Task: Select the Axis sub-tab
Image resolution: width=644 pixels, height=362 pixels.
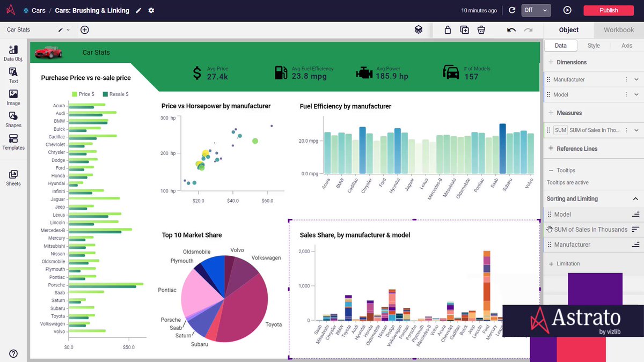Action: [627, 46]
